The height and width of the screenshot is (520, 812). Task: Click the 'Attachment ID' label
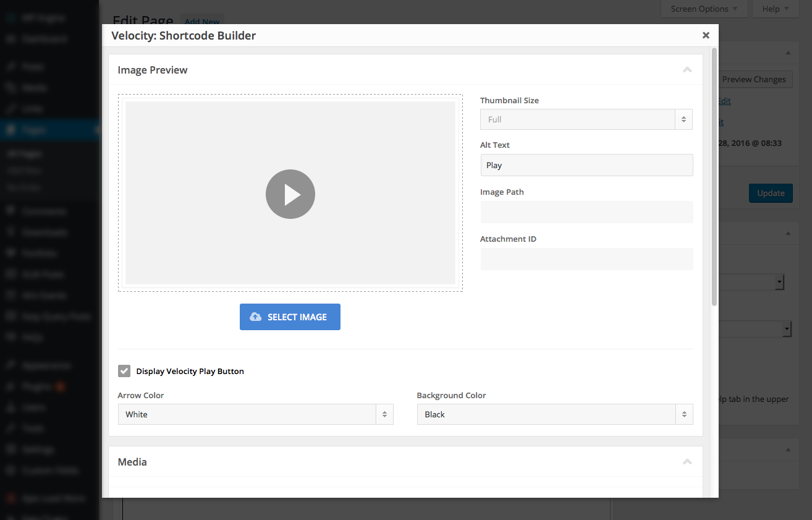coord(508,239)
